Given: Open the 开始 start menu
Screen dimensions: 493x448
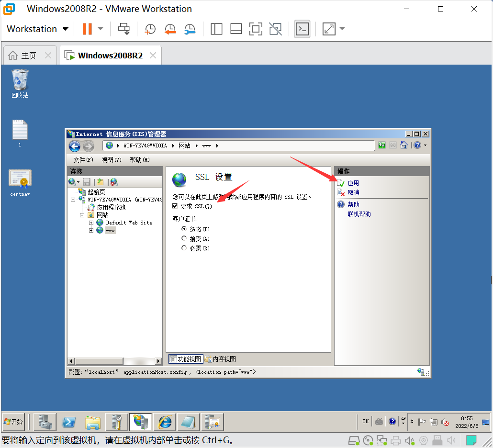Looking at the screenshot, I should 13,422.
